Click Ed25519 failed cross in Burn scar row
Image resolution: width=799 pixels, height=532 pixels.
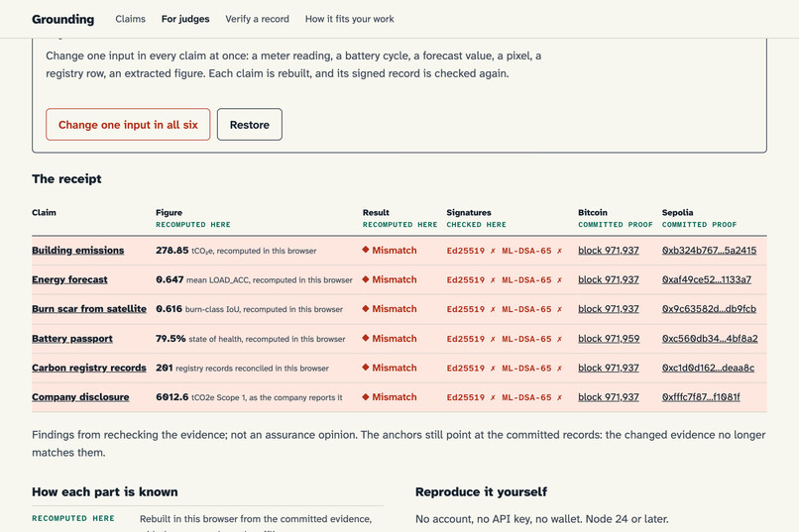(x=493, y=309)
